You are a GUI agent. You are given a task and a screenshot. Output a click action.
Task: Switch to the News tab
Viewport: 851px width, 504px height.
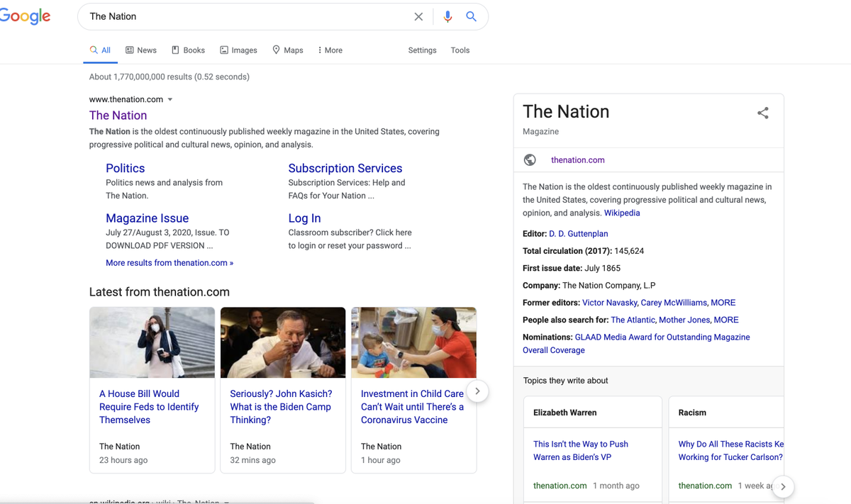click(141, 50)
